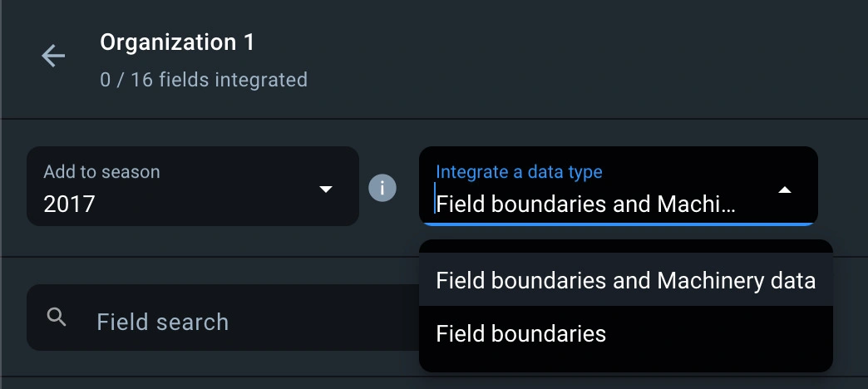
Task: Click the Add to season label
Action: [101, 172]
